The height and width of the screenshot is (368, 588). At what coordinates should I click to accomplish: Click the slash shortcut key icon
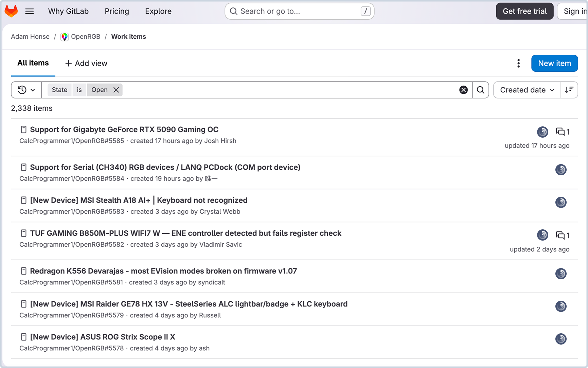[x=366, y=11]
